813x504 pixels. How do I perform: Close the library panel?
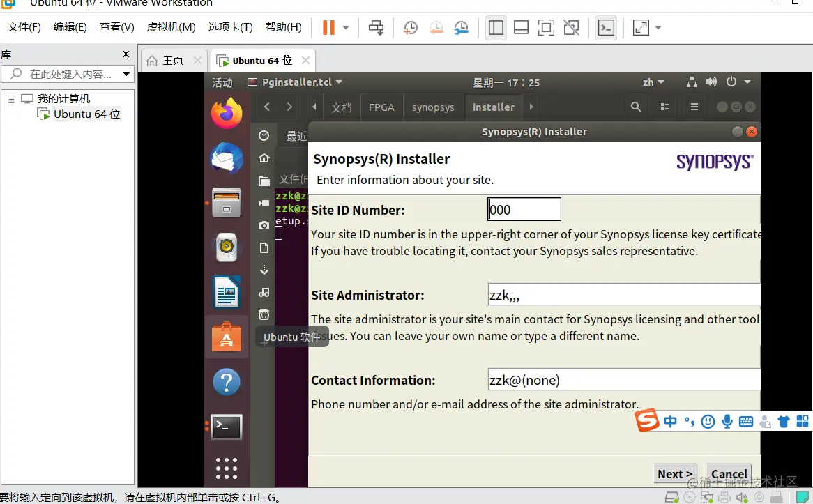click(126, 54)
